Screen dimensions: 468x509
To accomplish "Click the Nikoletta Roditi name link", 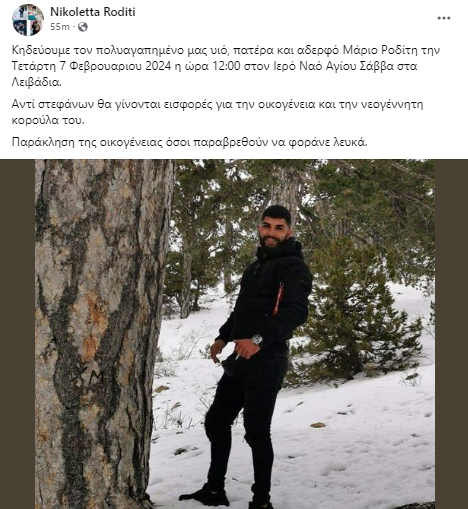I will coord(93,12).
